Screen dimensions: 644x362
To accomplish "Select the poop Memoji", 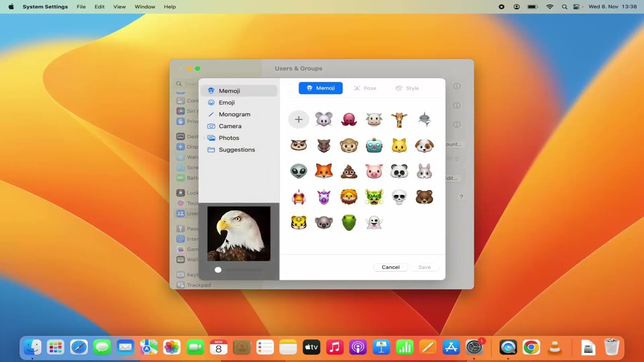I will [x=349, y=171].
